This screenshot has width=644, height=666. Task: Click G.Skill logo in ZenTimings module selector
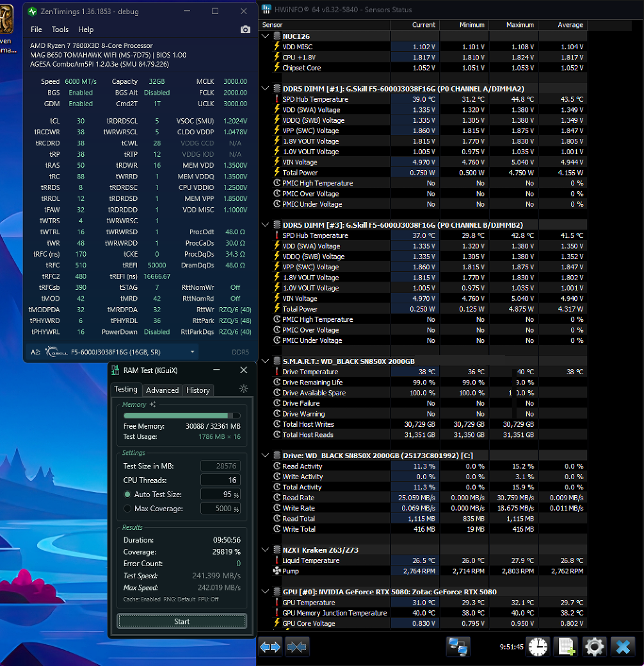pos(56,352)
